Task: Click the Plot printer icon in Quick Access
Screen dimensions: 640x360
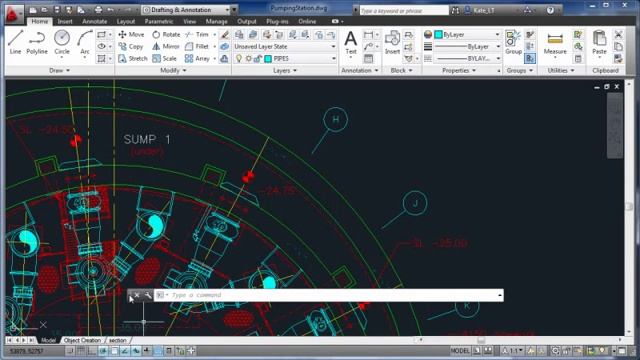Action: click(98, 9)
